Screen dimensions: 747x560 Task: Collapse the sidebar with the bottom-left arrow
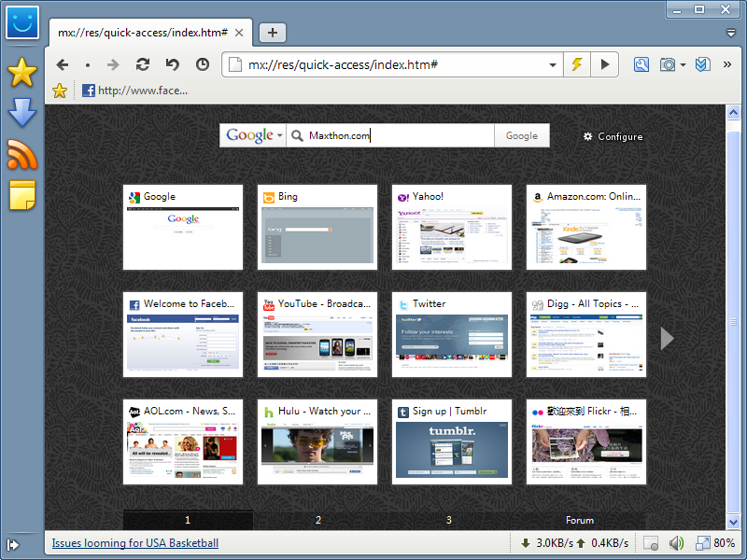(13, 544)
